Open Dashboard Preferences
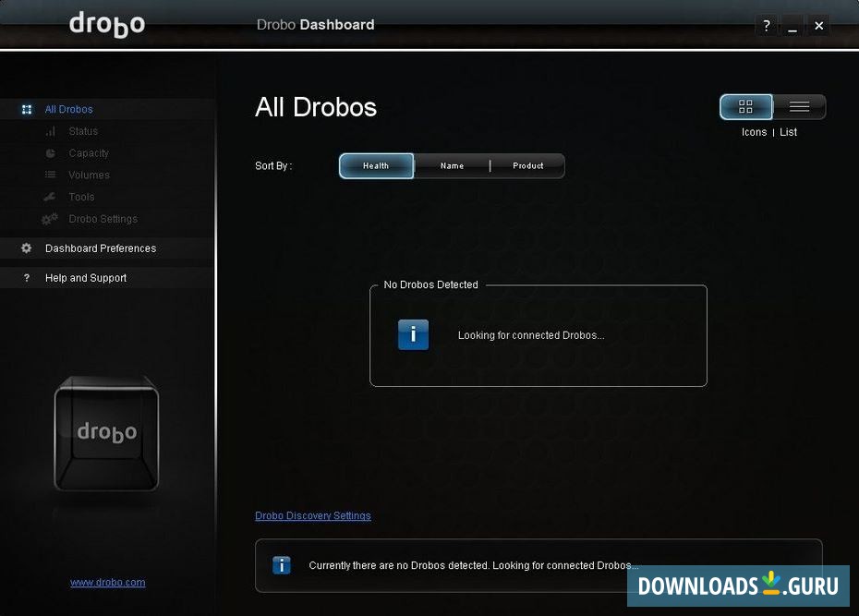 pyautogui.click(x=101, y=248)
